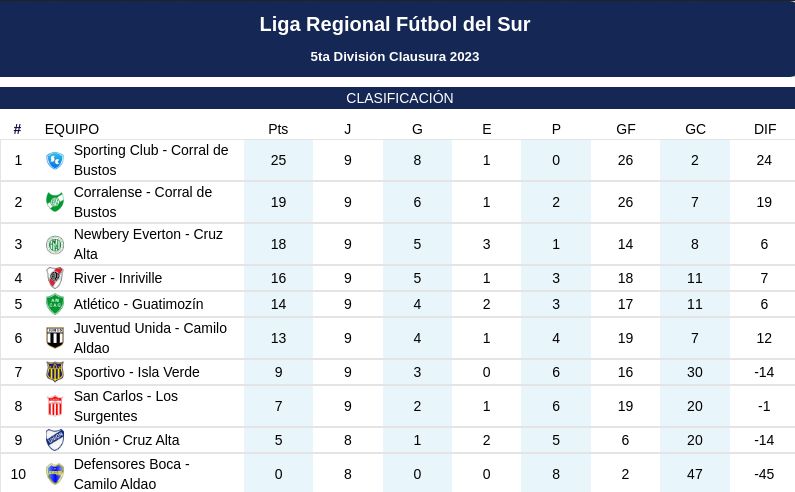Select the EQUIPO column header

click(72, 129)
